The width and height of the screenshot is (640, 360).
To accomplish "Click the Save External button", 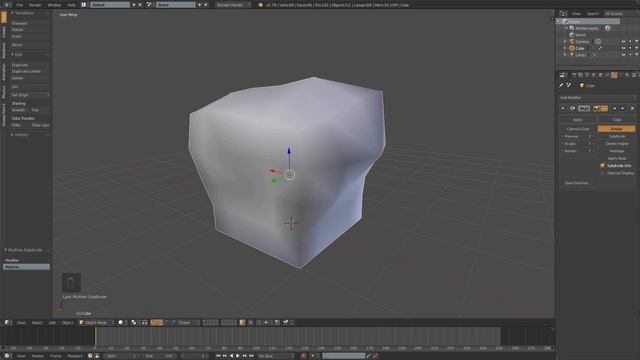I will (577, 183).
